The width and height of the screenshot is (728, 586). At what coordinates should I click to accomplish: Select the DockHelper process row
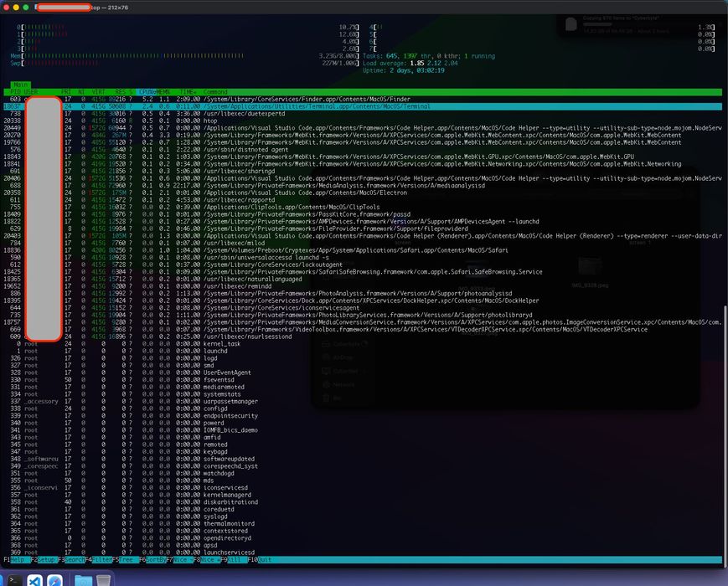coord(363,301)
